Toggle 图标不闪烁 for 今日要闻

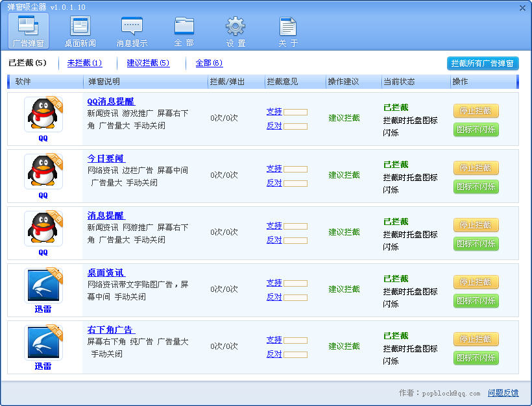pyautogui.click(x=476, y=187)
